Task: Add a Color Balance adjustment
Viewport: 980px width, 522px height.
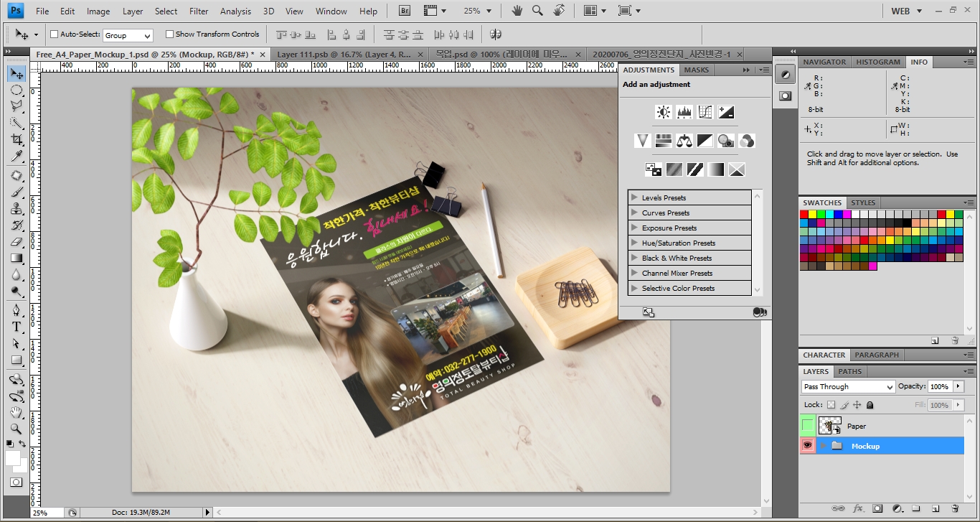Action: (x=684, y=141)
